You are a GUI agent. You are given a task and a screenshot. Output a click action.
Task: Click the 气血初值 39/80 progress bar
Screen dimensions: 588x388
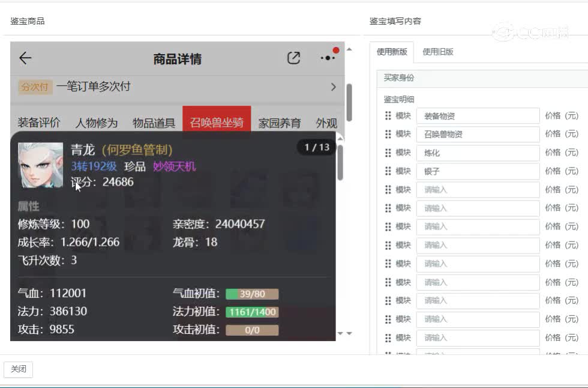(x=250, y=294)
